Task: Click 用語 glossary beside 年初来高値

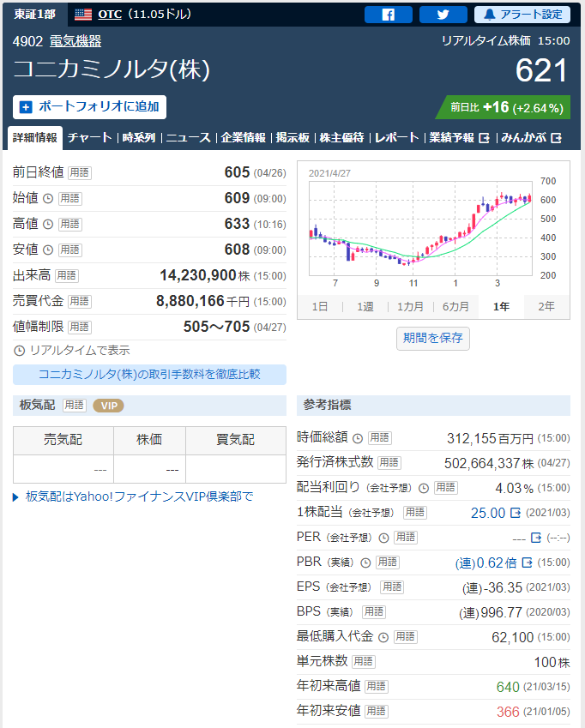Action: (377, 687)
